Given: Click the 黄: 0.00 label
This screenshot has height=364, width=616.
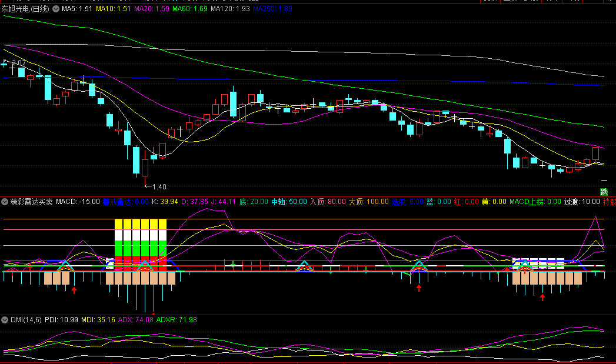Looking at the screenshot, I should (x=494, y=202).
